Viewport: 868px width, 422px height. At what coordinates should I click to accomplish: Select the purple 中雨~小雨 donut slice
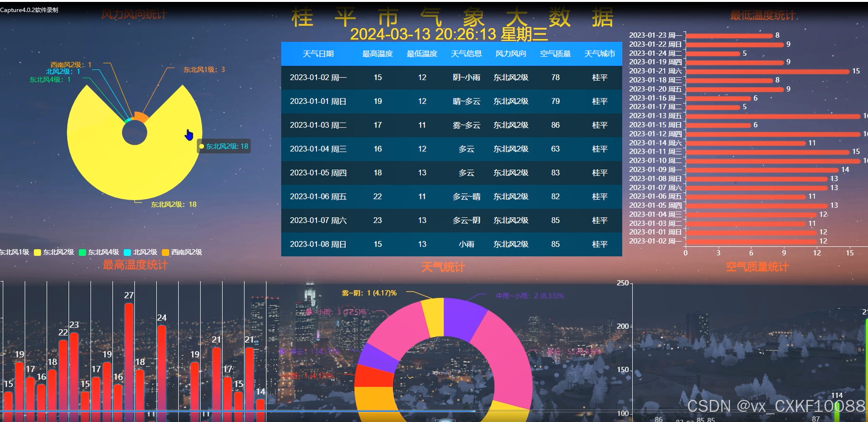464,318
